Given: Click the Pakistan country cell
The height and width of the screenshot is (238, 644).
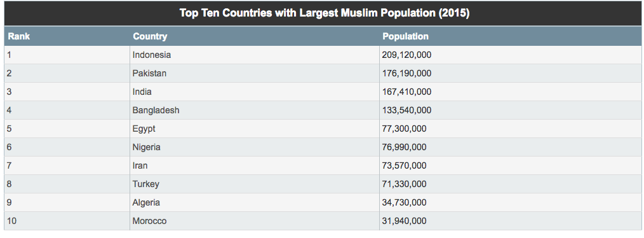Looking at the screenshot, I should coord(149,73).
